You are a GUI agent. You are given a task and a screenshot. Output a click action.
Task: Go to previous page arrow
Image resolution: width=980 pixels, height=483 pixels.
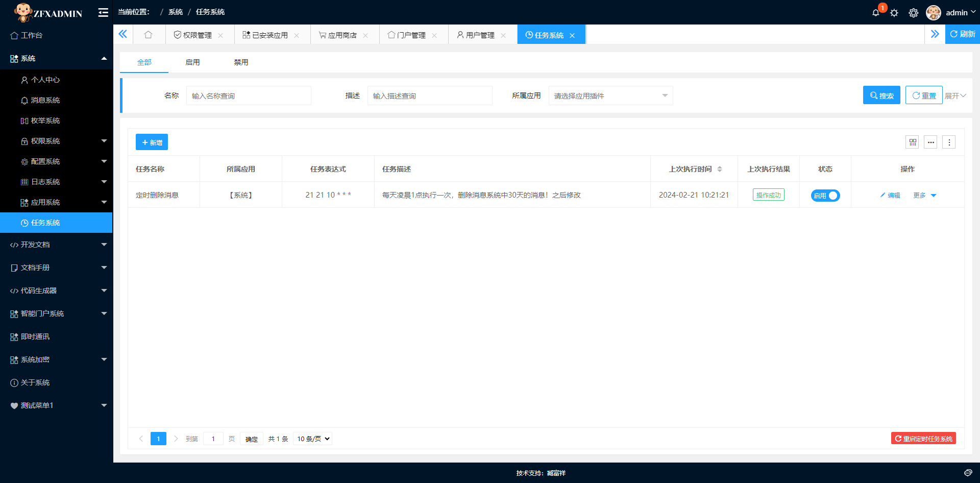141,439
